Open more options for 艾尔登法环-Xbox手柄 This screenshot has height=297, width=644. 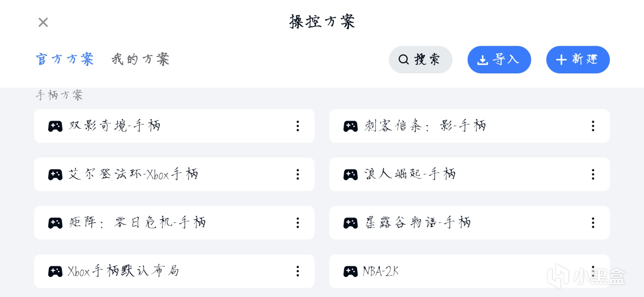click(297, 174)
